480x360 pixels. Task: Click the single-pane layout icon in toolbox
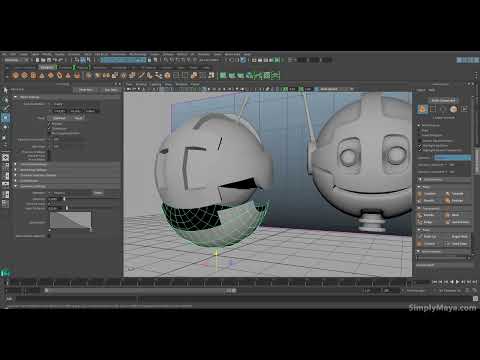[x=5, y=157]
